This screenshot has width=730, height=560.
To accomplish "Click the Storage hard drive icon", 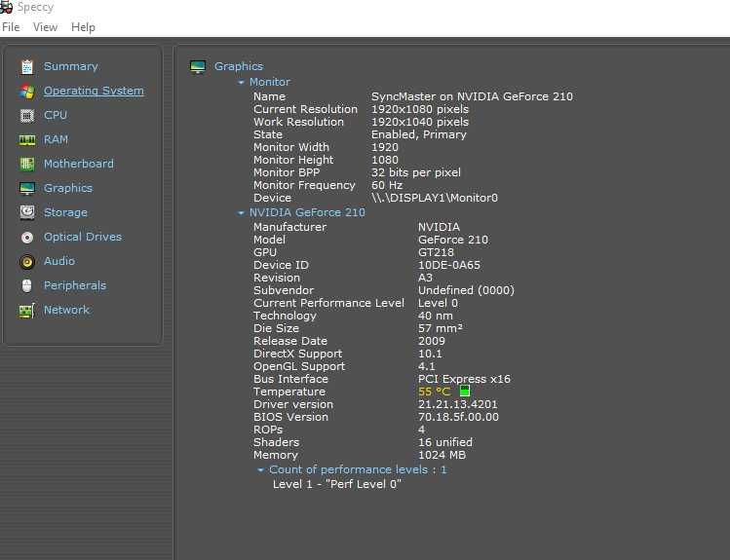I will point(27,212).
